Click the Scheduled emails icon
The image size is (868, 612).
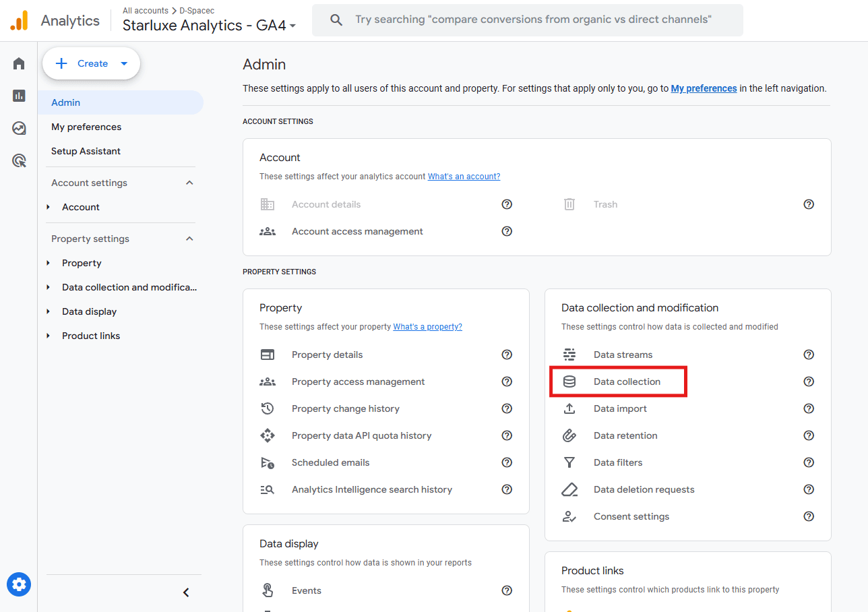pyautogui.click(x=268, y=462)
